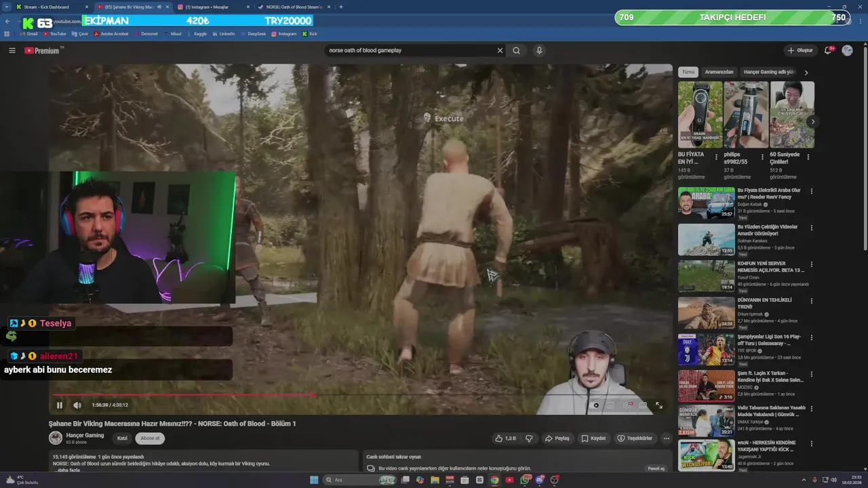This screenshot has width=868, height=488.
Task: Clear the search box with the X icon
Action: pos(500,50)
